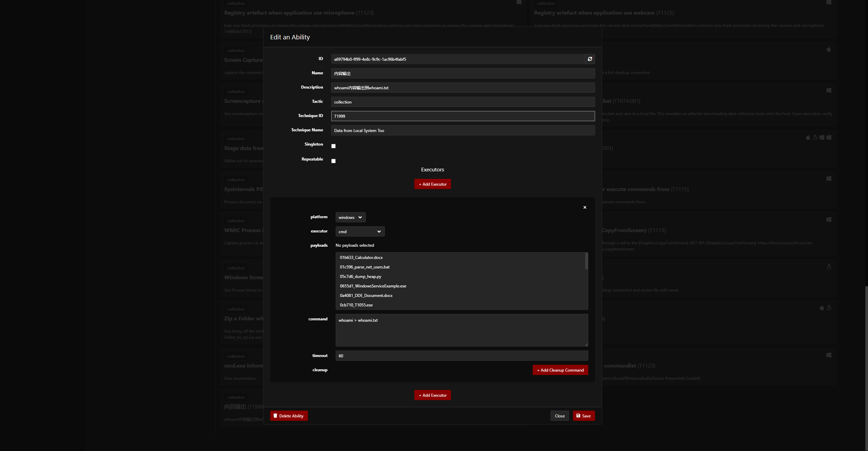The image size is (868, 451).
Task: Regenerate the ability ID with the refresh icon
Action: click(x=590, y=59)
